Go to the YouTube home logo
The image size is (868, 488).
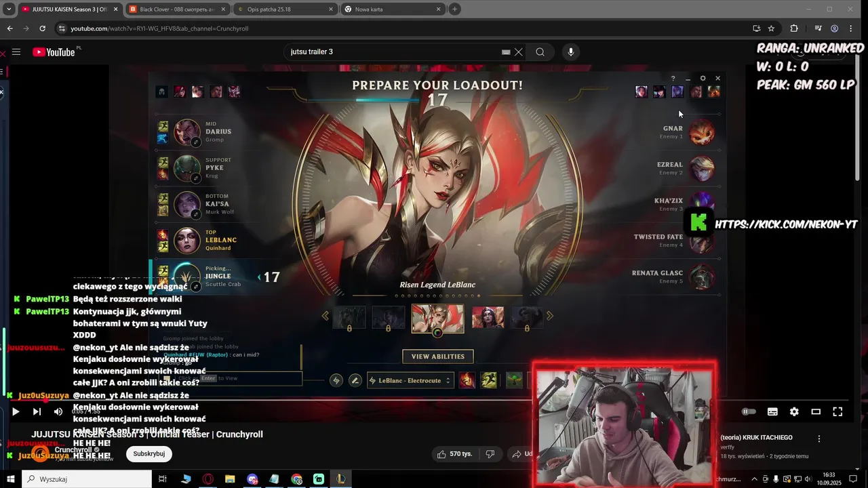coord(54,52)
